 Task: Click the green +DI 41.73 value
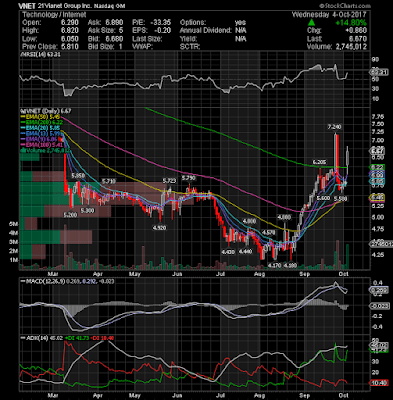pos(78,338)
